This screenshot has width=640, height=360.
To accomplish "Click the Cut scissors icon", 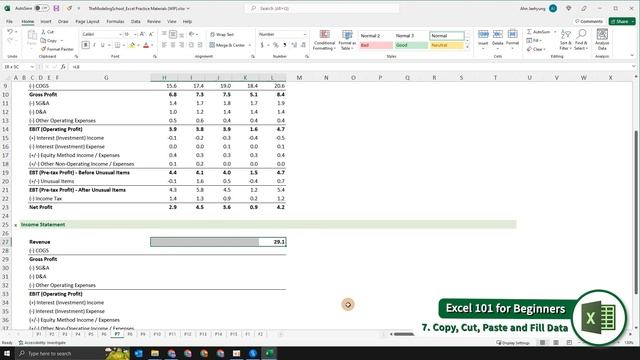I will pos(43,32).
